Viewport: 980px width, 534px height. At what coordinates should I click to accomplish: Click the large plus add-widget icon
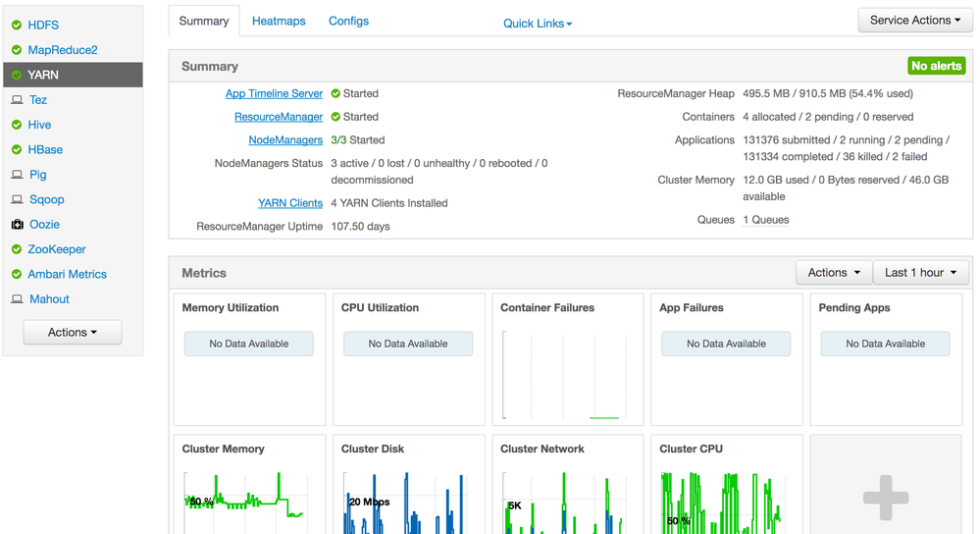click(x=885, y=498)
